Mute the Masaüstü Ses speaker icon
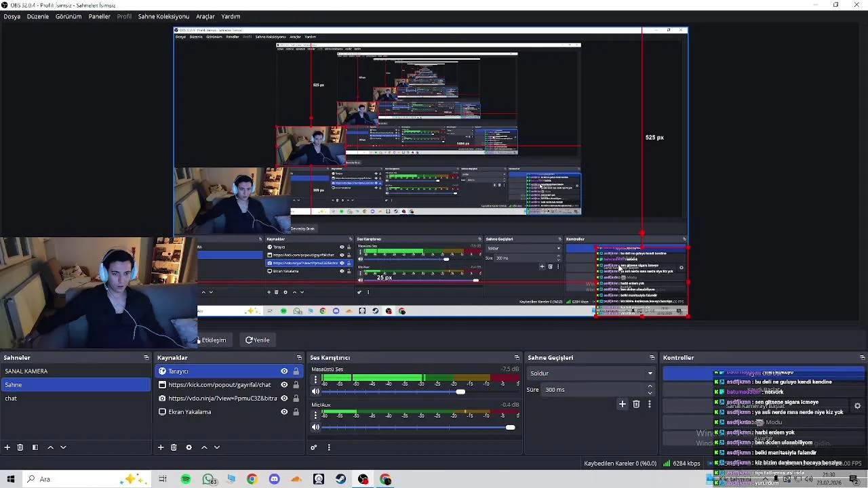The height and width of the screenshot is (488, 868). pyautogui.click(x=315, y=392)
